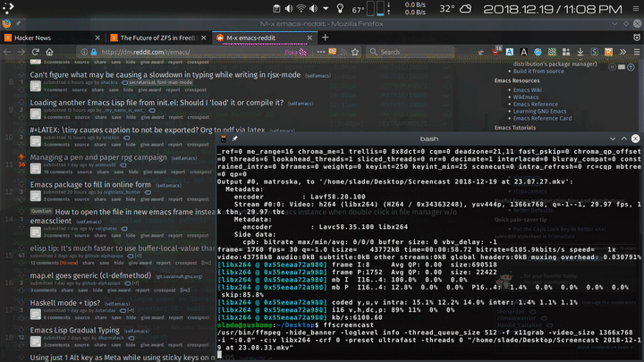This screenshot has height=362, width=644.
Task: Click the shade-down chevron in bash titlebar
Action: point(613,139)
